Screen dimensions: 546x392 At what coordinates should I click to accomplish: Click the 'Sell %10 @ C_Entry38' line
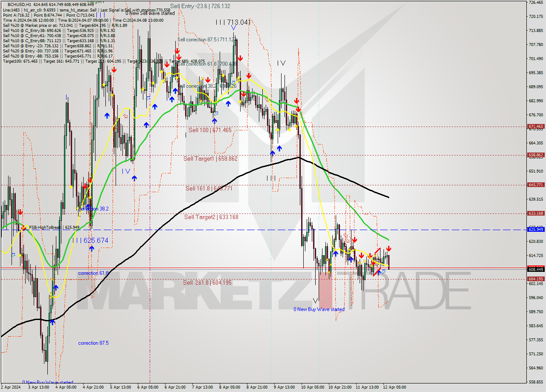pyautogui.click(x=59, y=31)
